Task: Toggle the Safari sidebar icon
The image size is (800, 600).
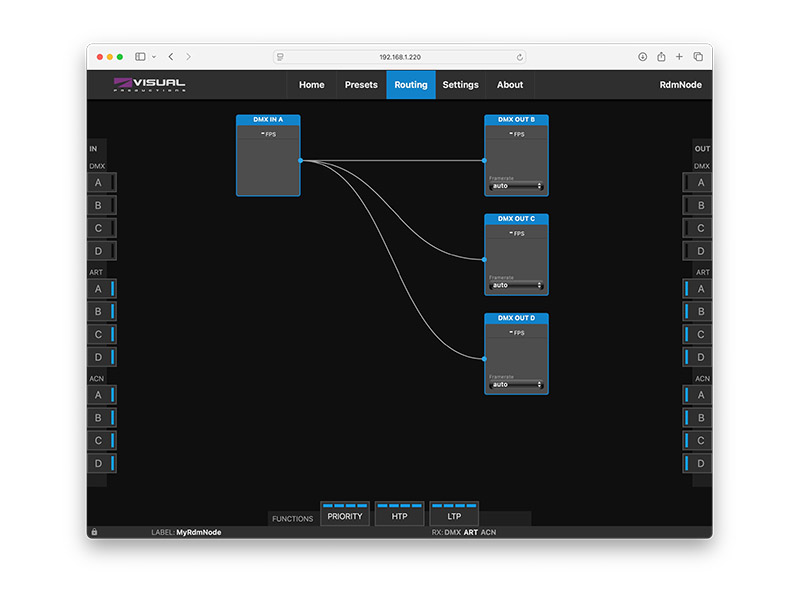Action: 140,57
